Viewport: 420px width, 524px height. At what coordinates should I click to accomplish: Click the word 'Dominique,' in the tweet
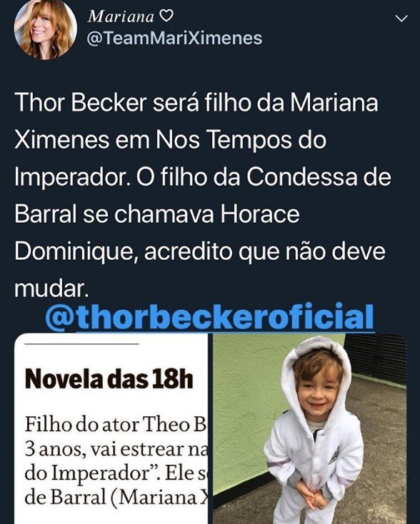click(76, 252)
